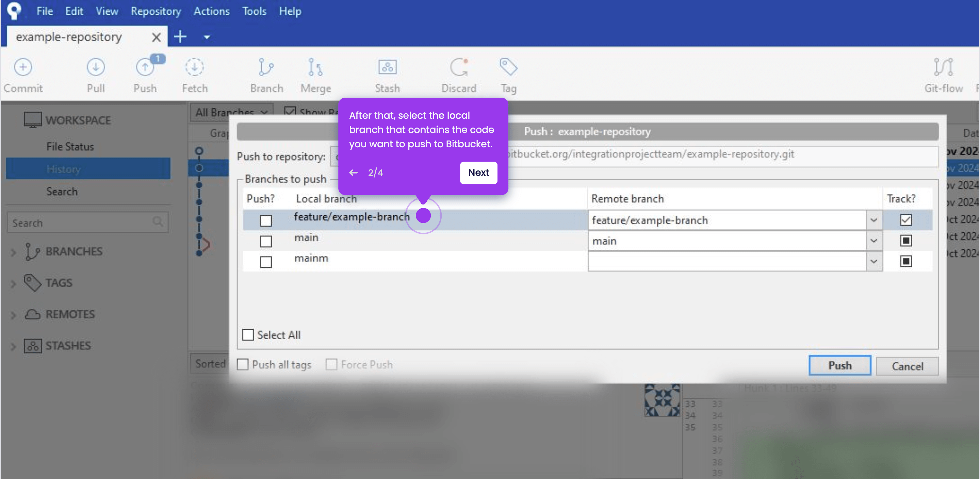Screen dimensions: 980x479
Task: Click the commit author avatar thumbnail
Action: (x=662, y=400)
